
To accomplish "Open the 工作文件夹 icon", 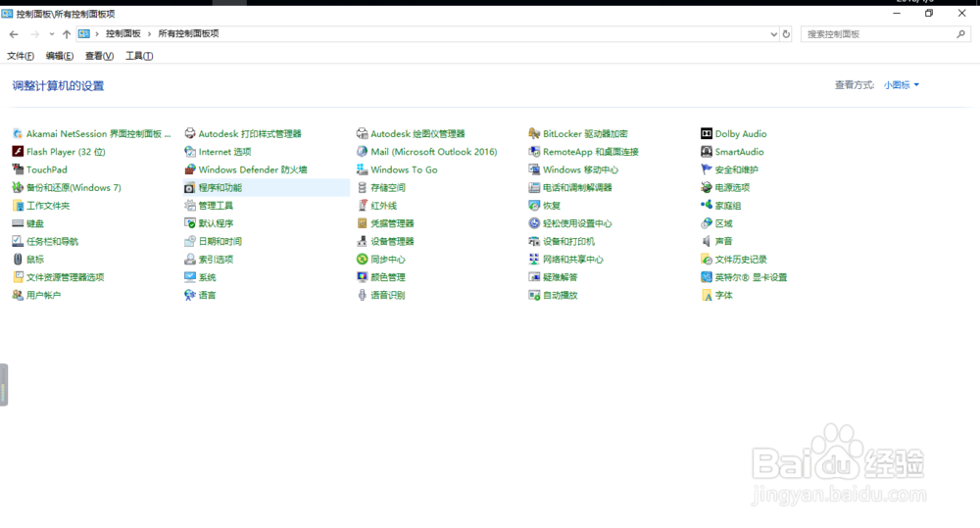I will (18, 206).
